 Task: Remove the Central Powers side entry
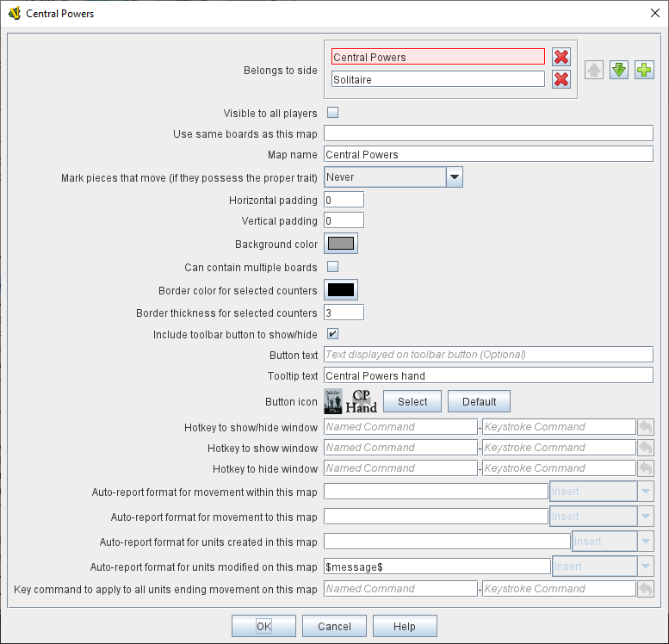[561, 57]
